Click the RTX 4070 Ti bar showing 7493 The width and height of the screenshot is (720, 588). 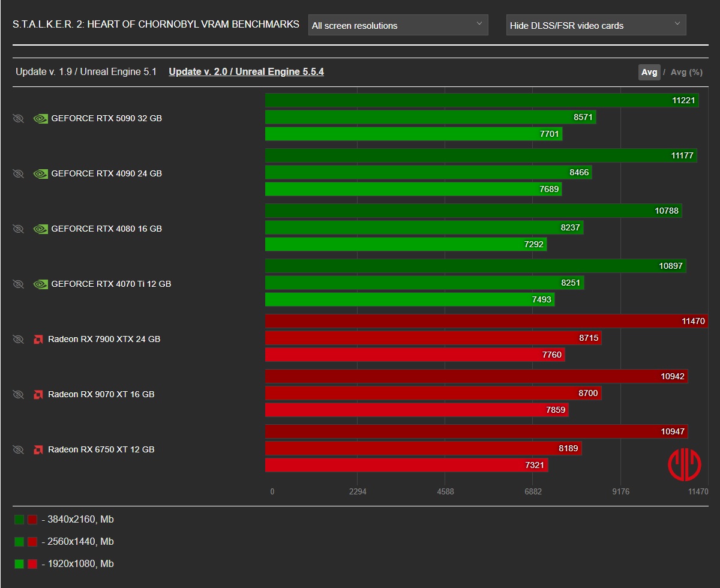click(410, 299)
